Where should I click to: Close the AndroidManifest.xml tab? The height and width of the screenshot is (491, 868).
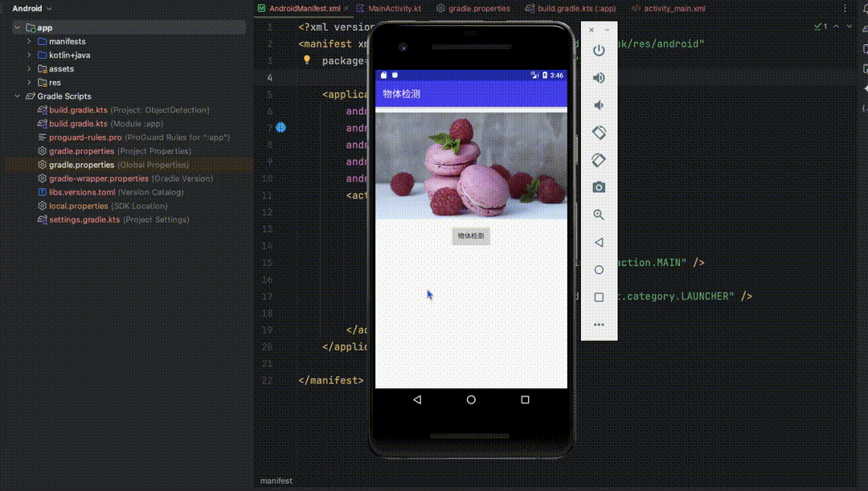point(346,8)
